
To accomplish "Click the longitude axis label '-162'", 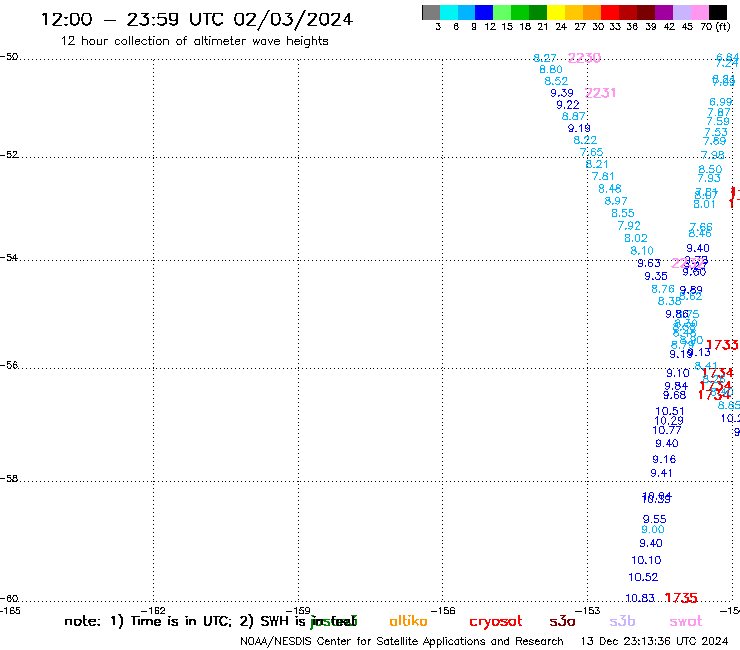I will [152, 611].
